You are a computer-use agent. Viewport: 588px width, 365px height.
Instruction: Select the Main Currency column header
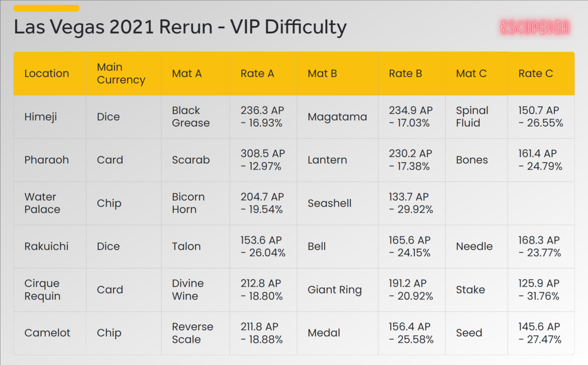[121, 73]
